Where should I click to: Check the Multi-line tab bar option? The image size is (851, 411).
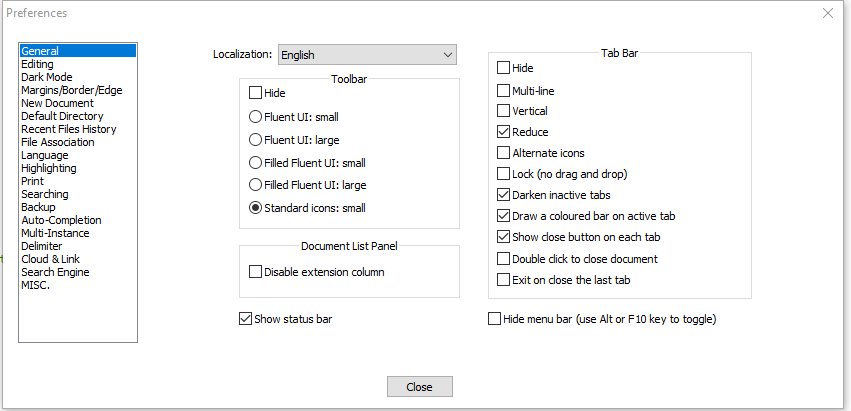pos(504,90)
